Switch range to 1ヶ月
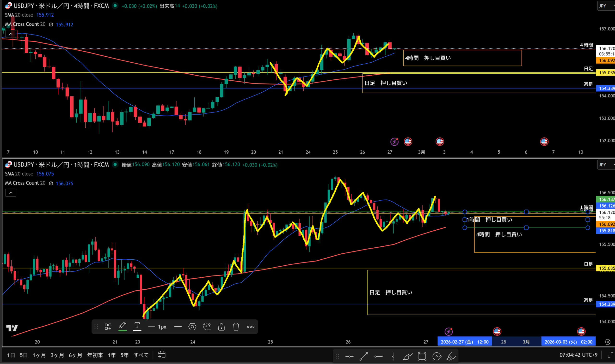The width and height of the screenshot is (615, 364). 39,355
